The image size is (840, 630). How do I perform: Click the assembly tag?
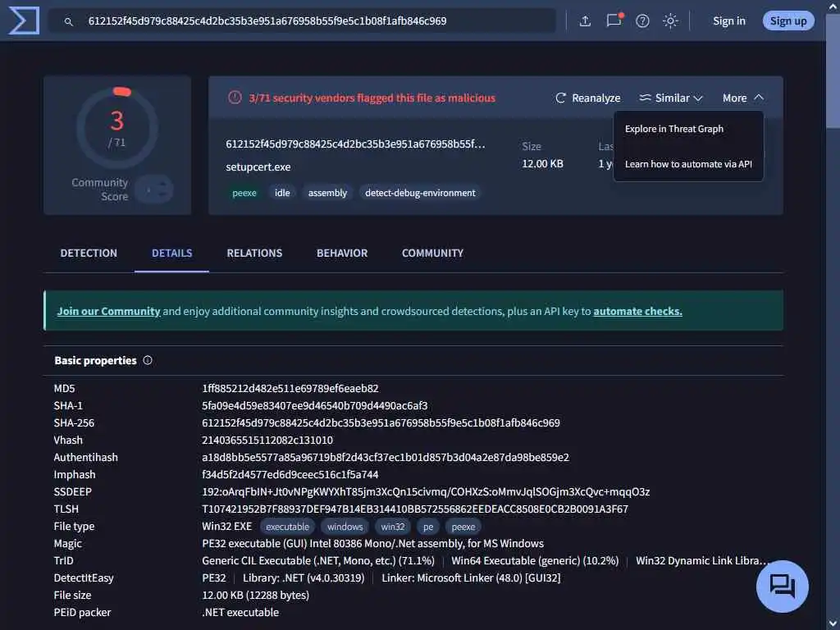pyautogui.click(x=327, y=193)
